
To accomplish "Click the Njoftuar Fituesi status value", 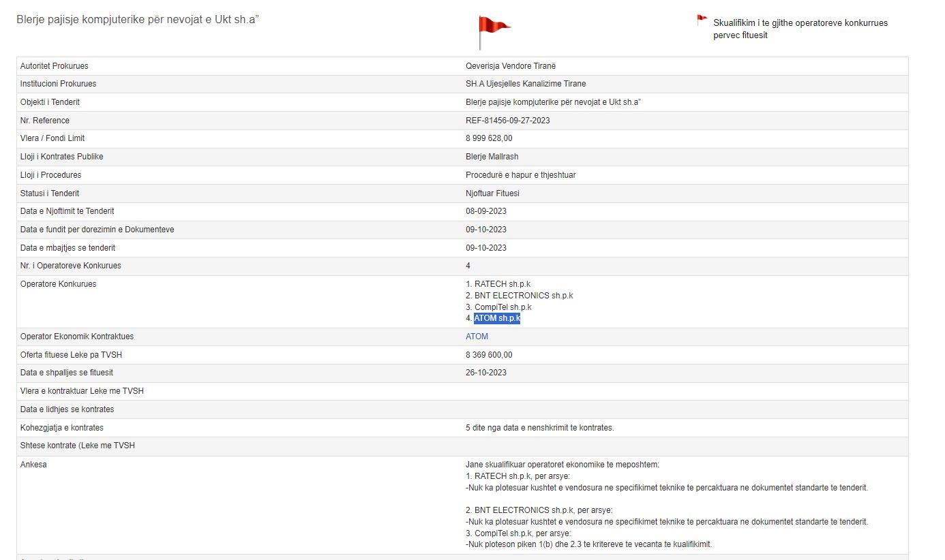I will (x=492, y=193).
